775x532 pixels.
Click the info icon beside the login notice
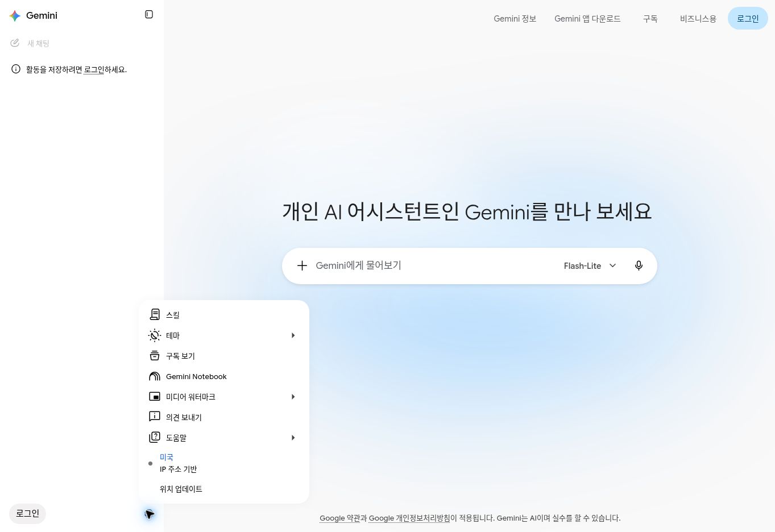[x=16, y=69]
